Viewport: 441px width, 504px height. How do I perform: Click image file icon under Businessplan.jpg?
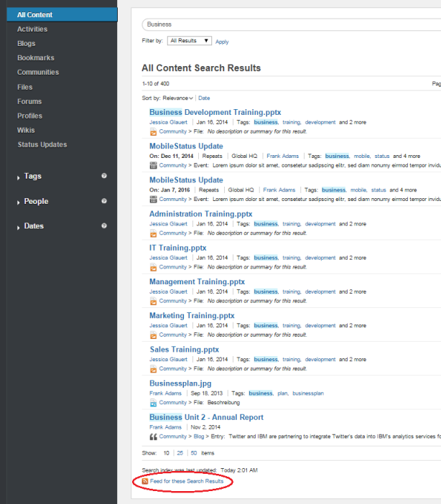click(153, 403)
